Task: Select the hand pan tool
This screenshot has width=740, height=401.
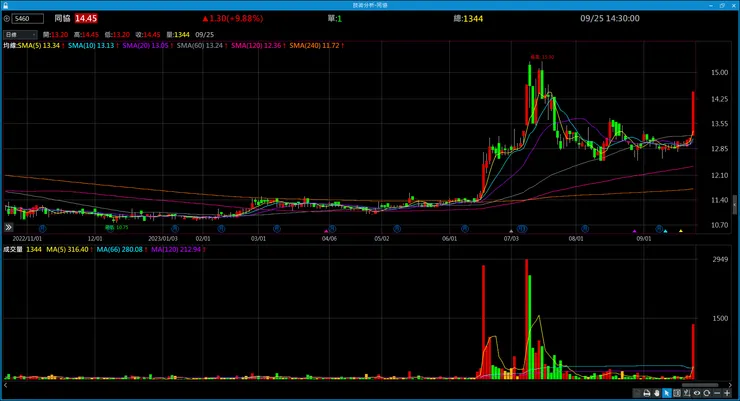Action: (x=657, y=393)
